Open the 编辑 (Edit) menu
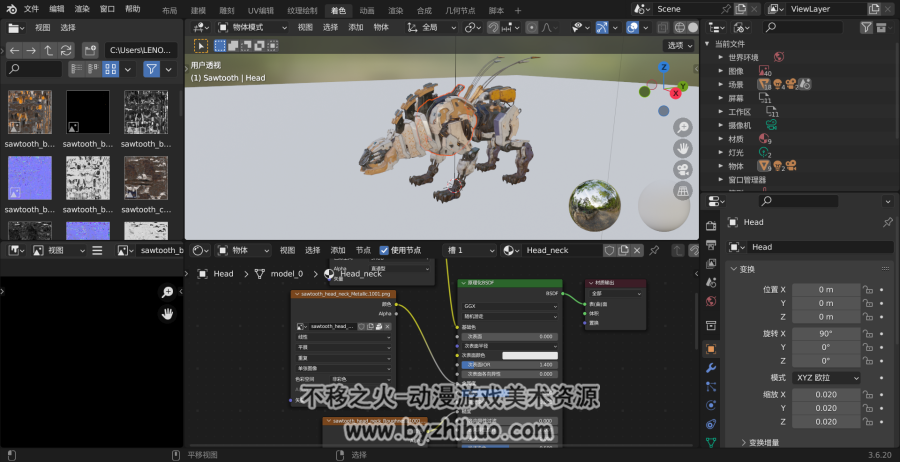Image resolution: width=900 pixels, height=462 pixels. [57, 9]
